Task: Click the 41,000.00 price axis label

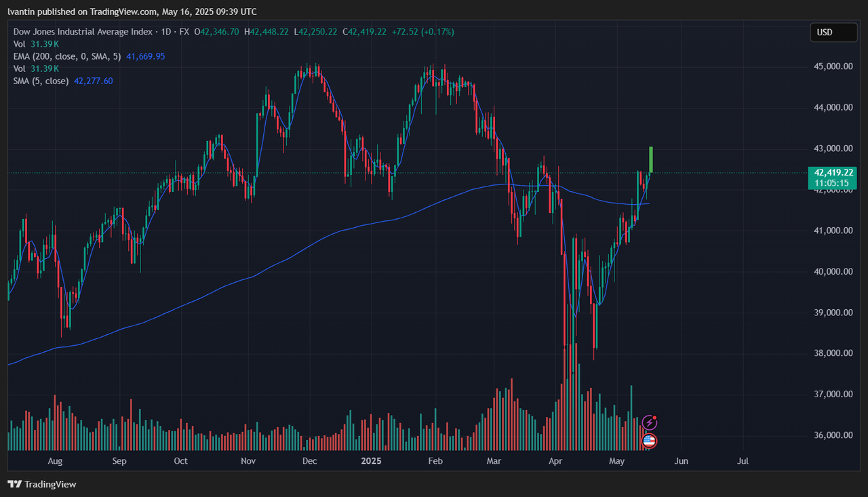Action: click(x=833, y=231)
